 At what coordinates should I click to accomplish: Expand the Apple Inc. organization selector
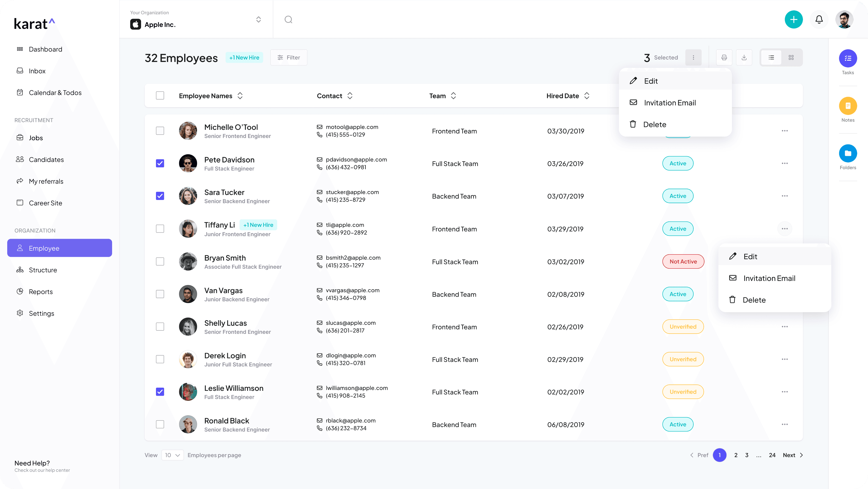click(x=259, y=20)
